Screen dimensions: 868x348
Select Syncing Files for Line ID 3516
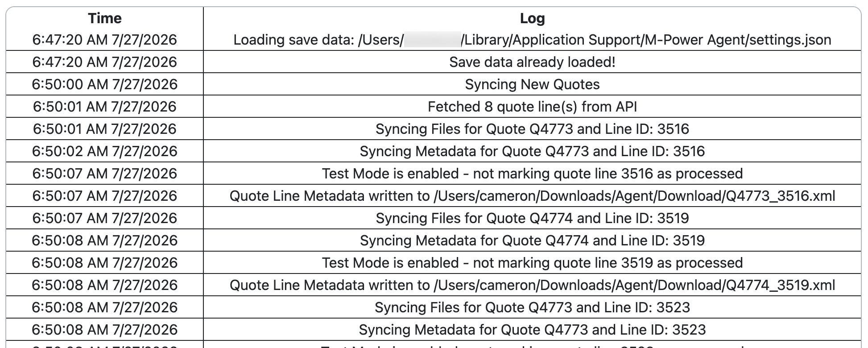click(532, 129)
